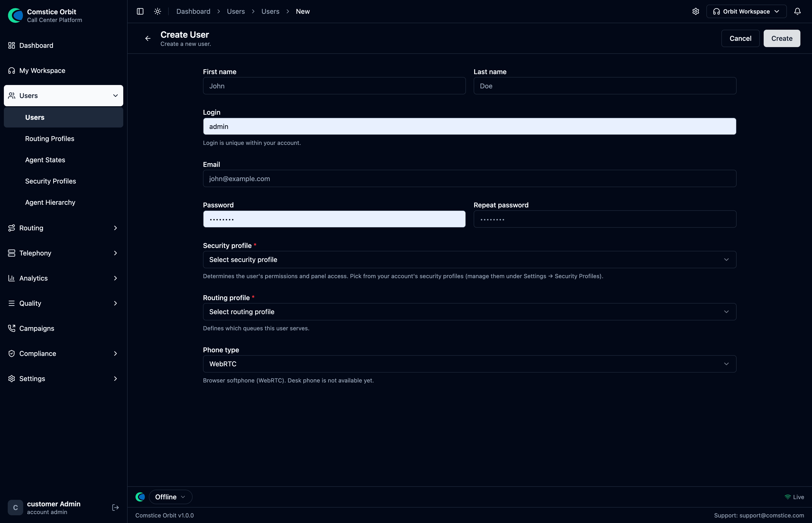Open Routing Profiles in sidebar

point(64,139)
